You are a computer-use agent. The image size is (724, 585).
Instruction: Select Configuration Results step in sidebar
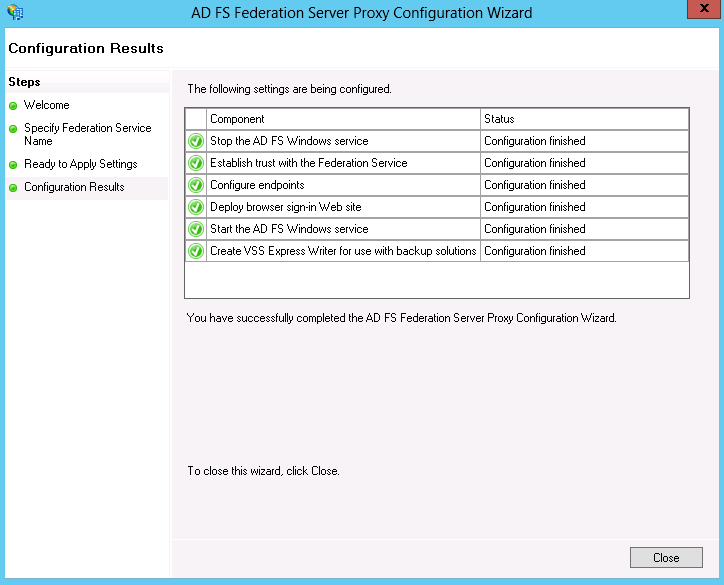click(x=74, y=187)
